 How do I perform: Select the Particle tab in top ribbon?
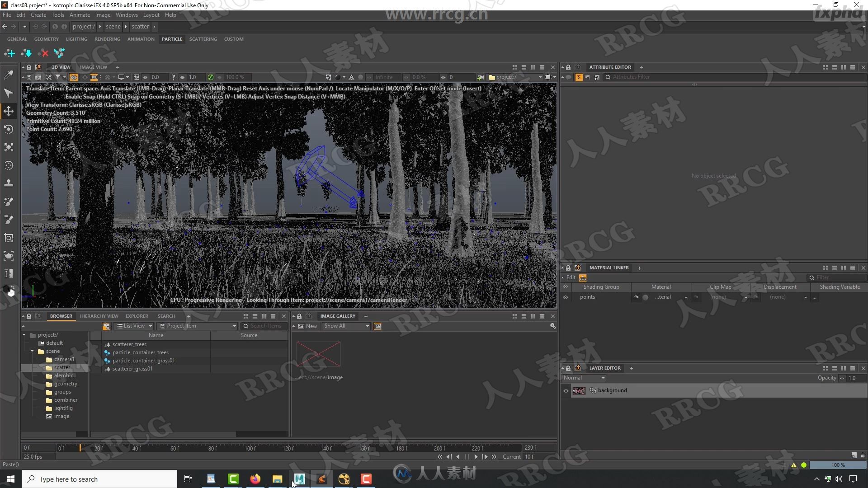172,39
